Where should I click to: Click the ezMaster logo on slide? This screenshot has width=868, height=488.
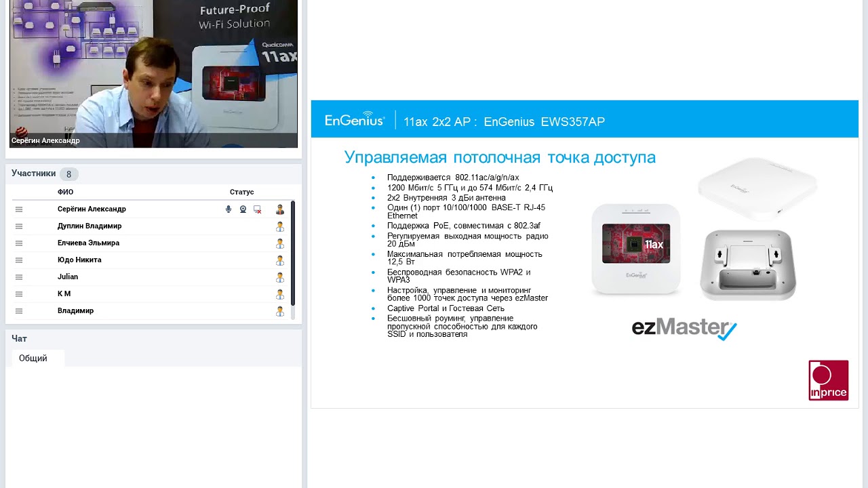(684, 329)
